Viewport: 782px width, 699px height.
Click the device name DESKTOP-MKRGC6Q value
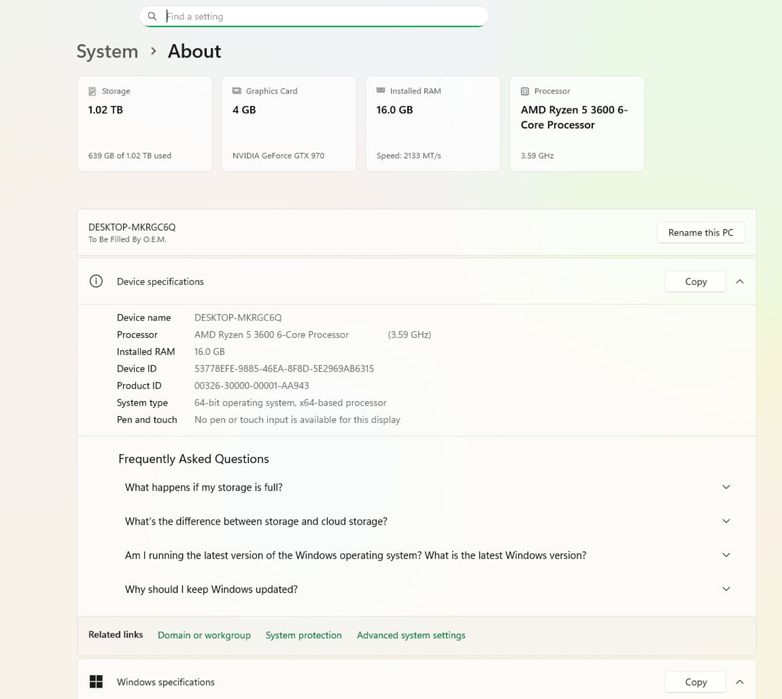(238, 318)
